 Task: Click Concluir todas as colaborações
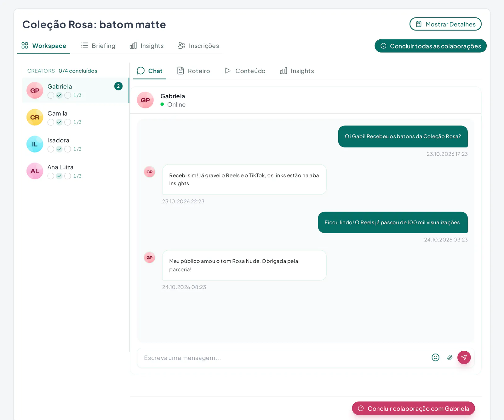pyautogui.click(x=431, y=46)
